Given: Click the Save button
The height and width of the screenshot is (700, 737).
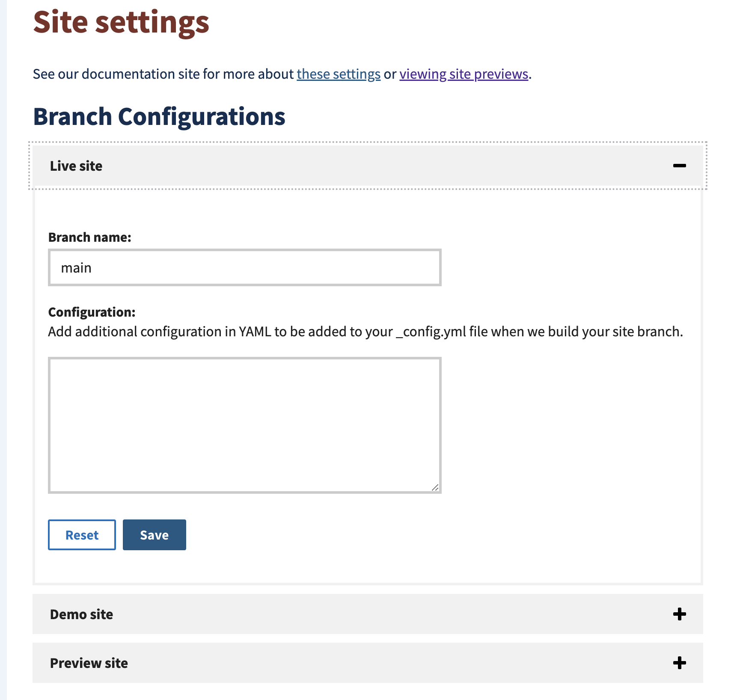Looking at the screenshot, I should pos(154,534).
